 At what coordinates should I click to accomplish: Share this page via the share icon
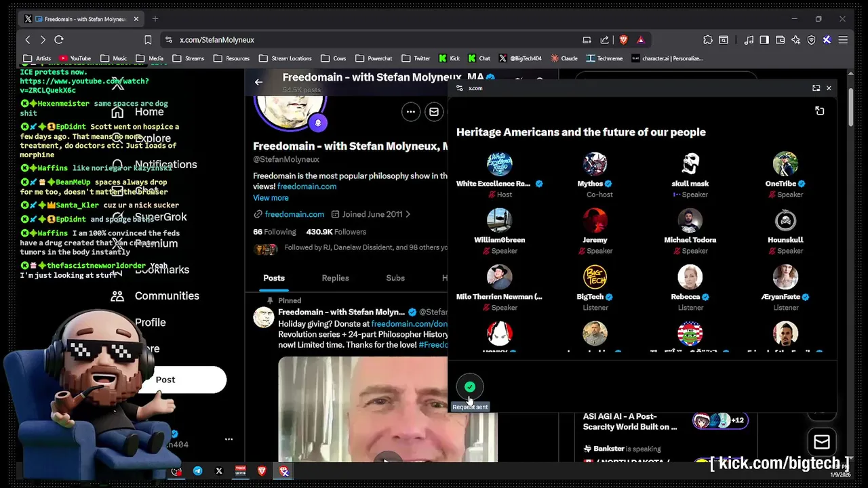pyautogui.click(x=604, y=40)
